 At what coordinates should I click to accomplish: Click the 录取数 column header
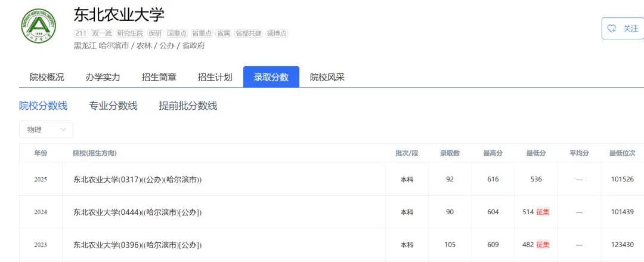(x=450, y=153)
